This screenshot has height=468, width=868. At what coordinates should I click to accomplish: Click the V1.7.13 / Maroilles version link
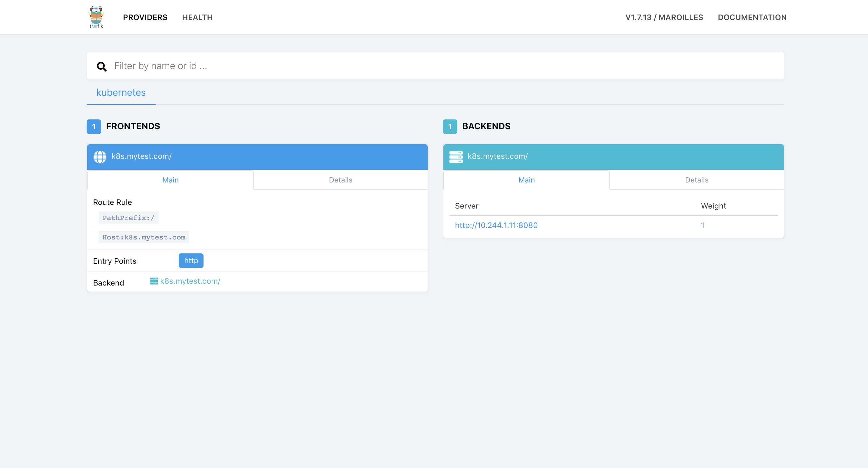point(664,18)
